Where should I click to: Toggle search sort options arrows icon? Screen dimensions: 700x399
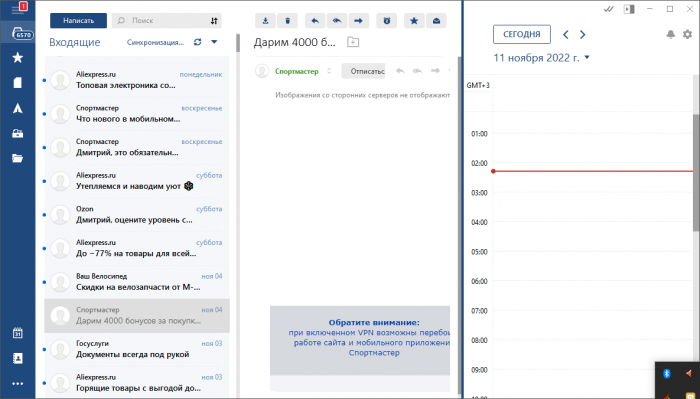[x=214, y=21]
